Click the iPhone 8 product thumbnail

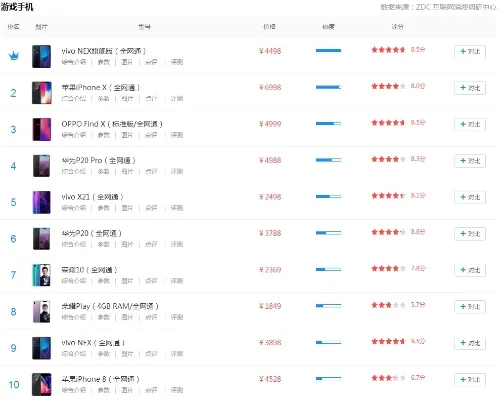tap(42, 384)
